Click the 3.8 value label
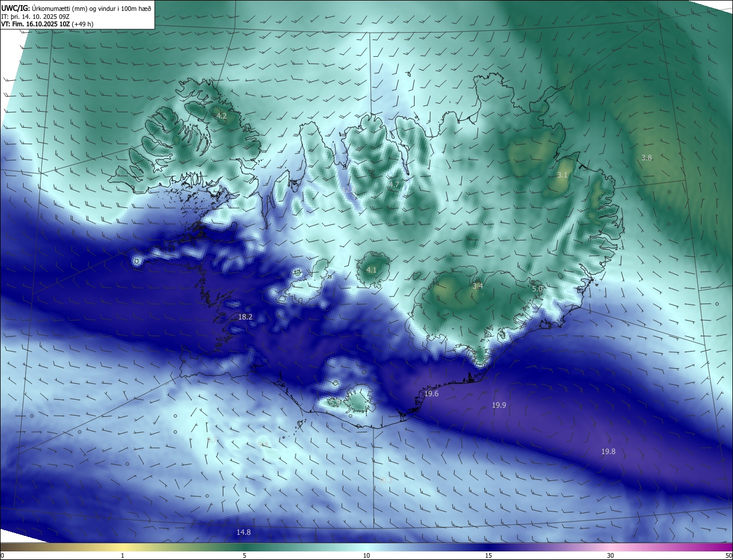733x560 pixels. pos(647,157)
